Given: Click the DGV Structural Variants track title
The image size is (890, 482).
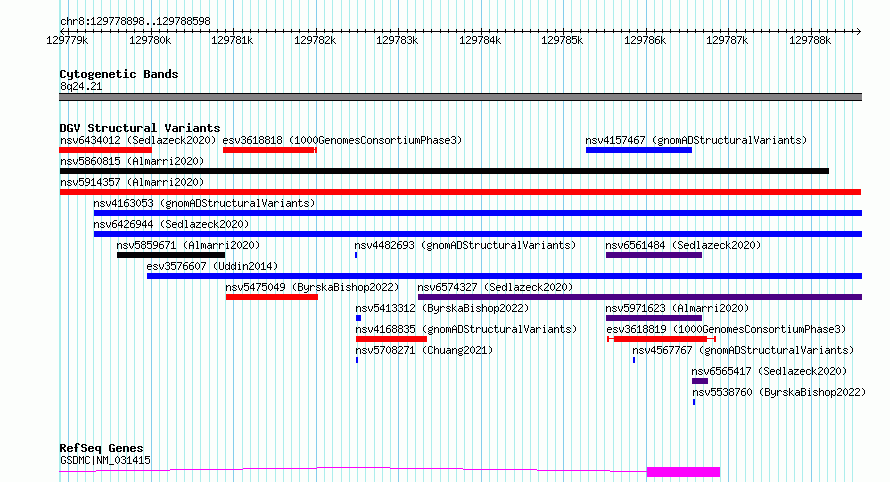Looking at the screenshot, I should click(x=140, y=128).
